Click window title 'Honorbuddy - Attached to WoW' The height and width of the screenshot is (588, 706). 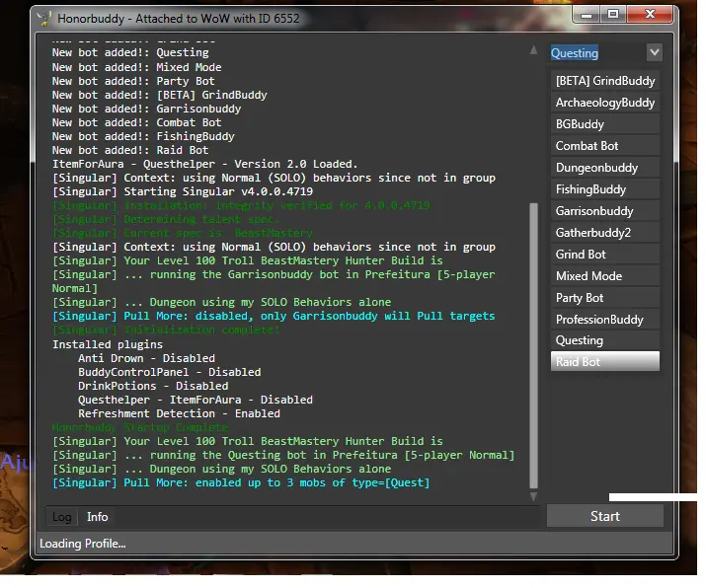(x=179, y=19)
